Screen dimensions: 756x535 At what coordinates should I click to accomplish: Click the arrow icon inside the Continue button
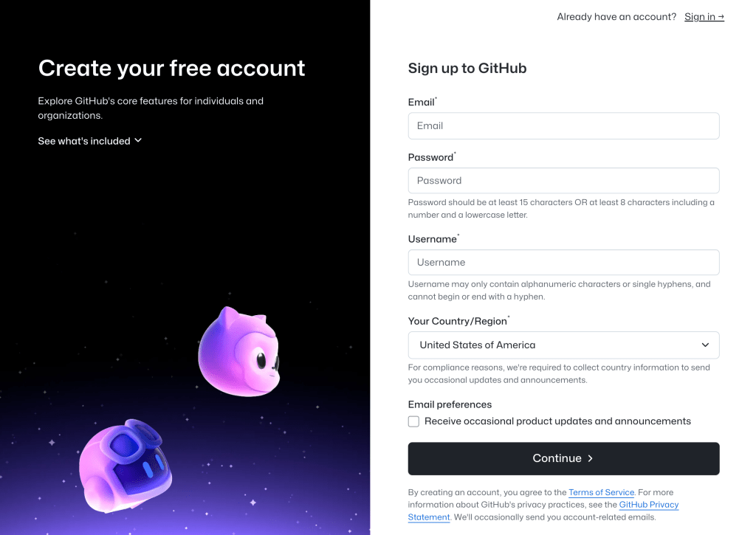click(x=590, y=458)
